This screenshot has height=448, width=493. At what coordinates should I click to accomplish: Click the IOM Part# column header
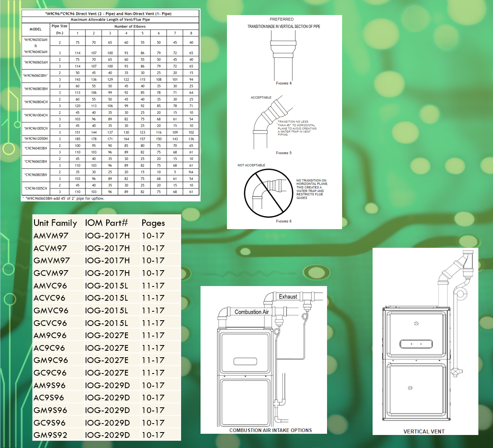106,223
